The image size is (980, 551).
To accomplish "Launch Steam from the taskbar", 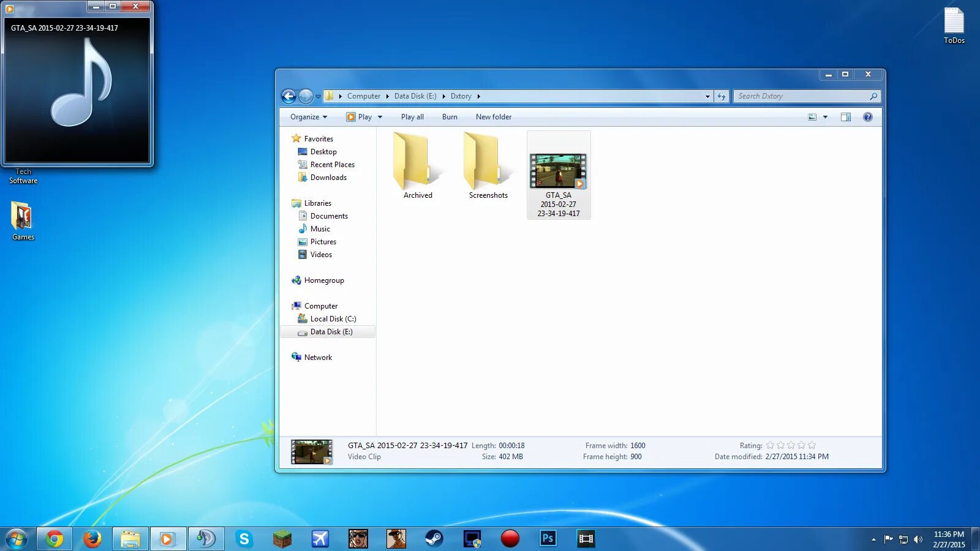I will 434,539.
